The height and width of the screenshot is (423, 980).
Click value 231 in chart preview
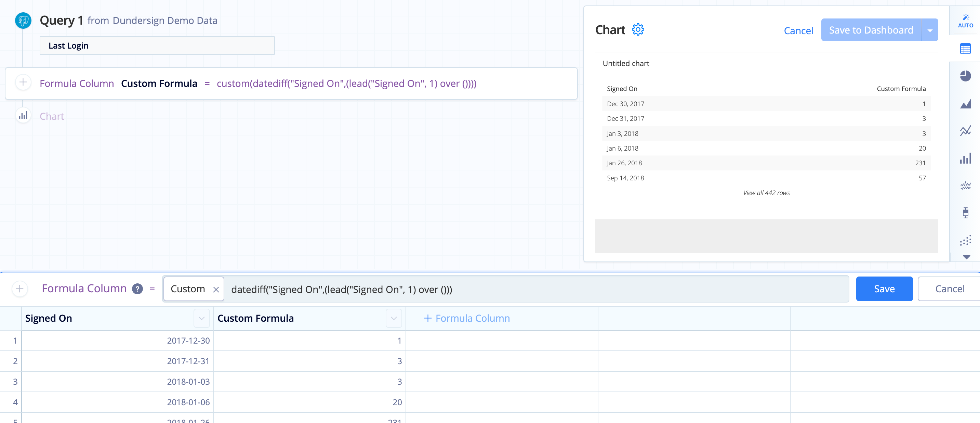tap(920, 163)
